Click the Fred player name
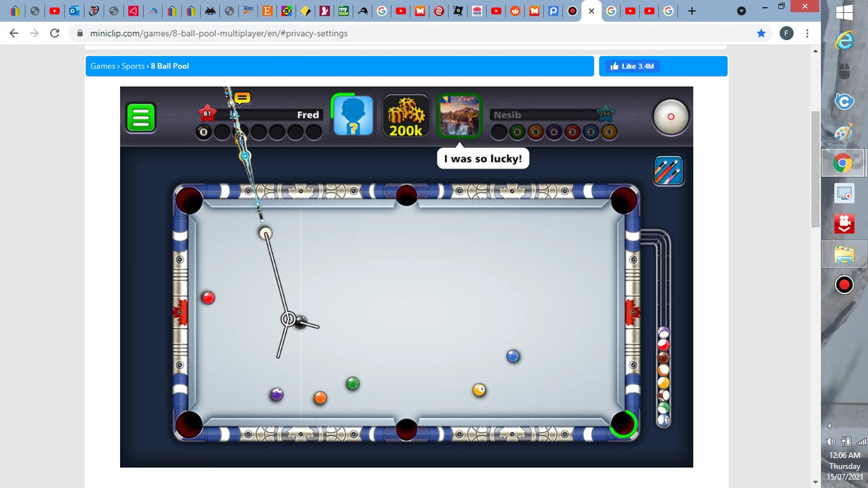The image size is (868, 488). 308,115
